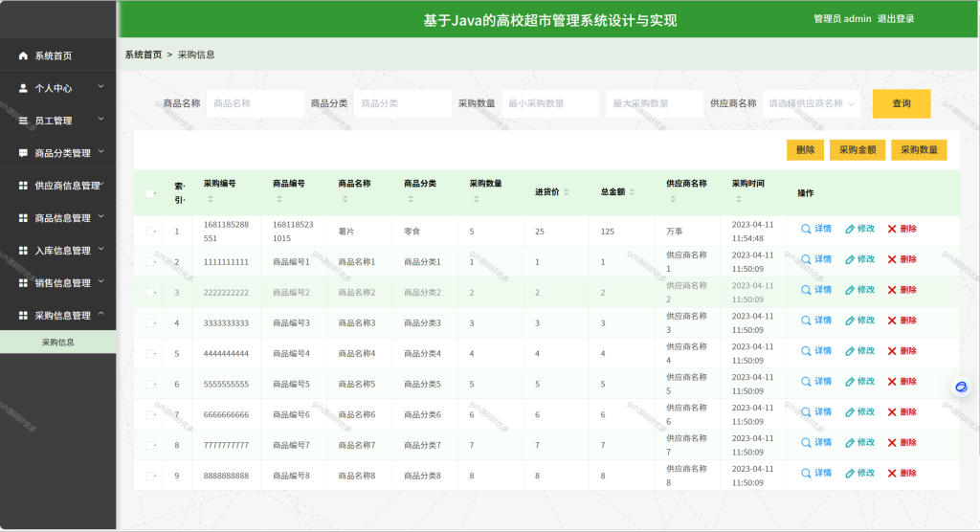The image size is (980, 532).
Task: Check the checkbox for row 6 商品名称5
Action: pos(150,385)
